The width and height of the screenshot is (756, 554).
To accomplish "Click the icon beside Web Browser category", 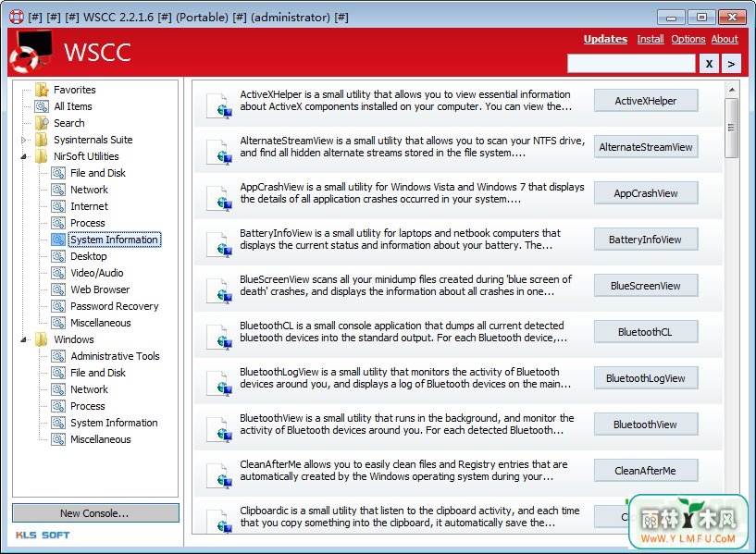I will tap(58, 289).
